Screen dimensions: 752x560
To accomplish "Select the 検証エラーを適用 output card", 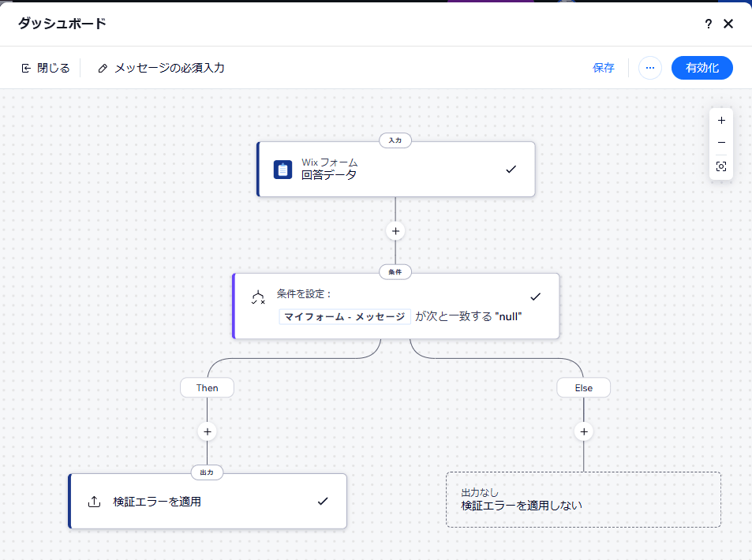I will (208, 502).
